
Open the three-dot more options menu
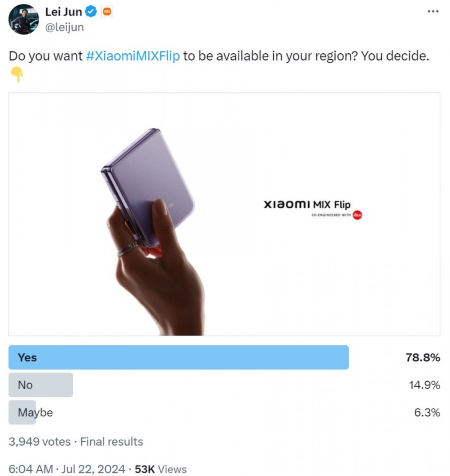click(x=433, y=12)
